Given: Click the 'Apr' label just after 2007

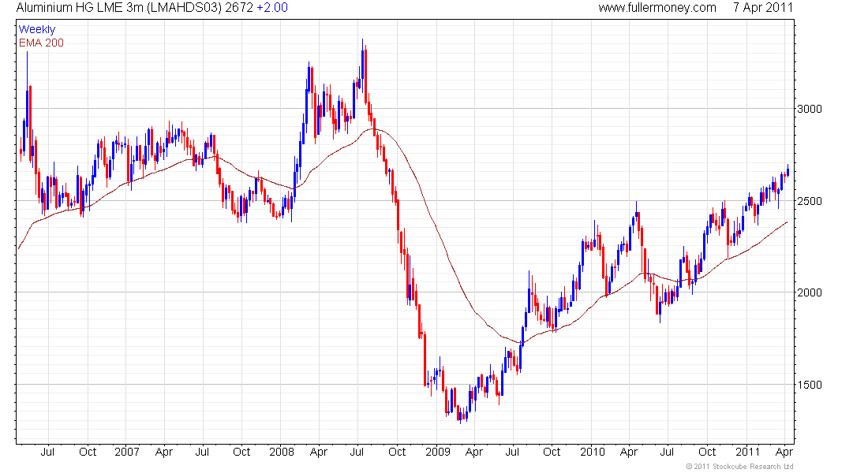Looking at the screenshot, I should click(164, 452).
